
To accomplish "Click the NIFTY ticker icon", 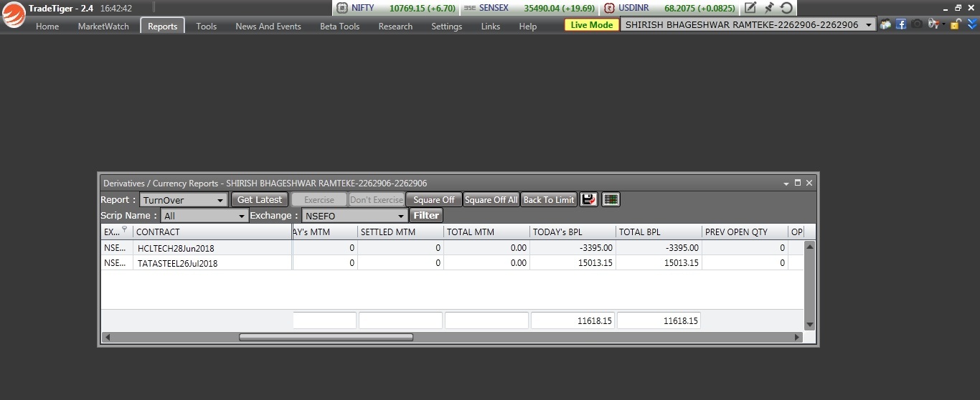I will 343,8.
